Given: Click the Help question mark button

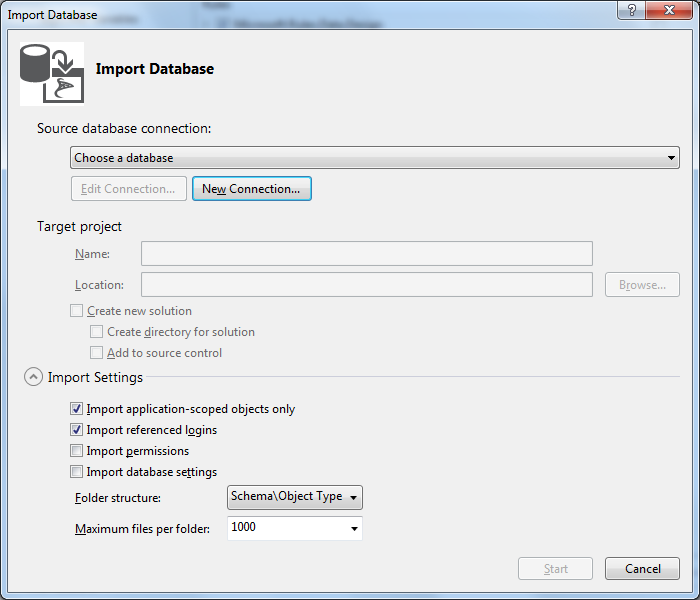Looking at the screenshot, I should [631, 10].
